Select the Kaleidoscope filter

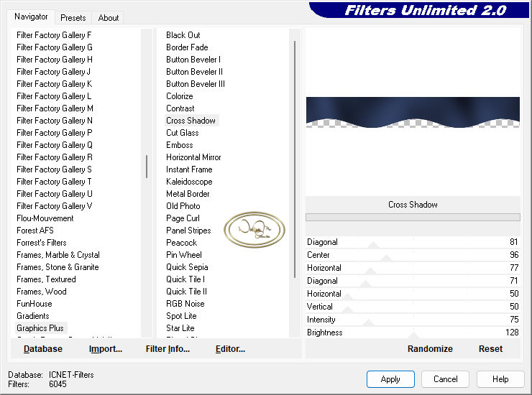[x=189, y=182]
